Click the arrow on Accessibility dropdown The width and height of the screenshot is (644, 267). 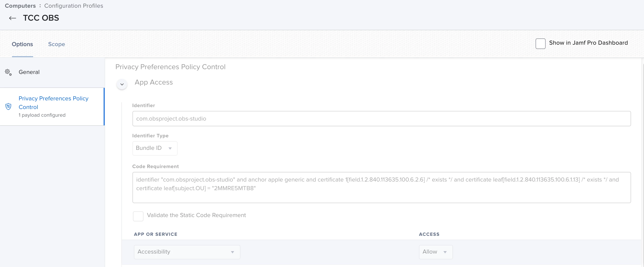(x=232, y=252)
